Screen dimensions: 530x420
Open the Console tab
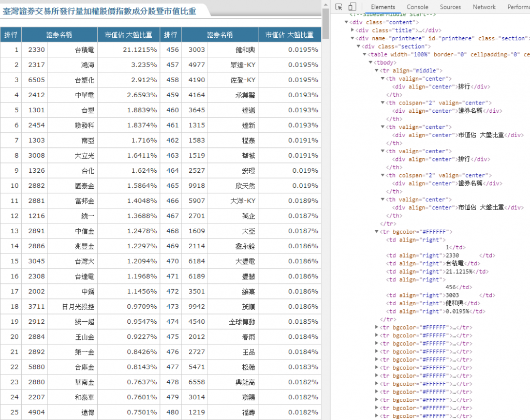[417, 7]
